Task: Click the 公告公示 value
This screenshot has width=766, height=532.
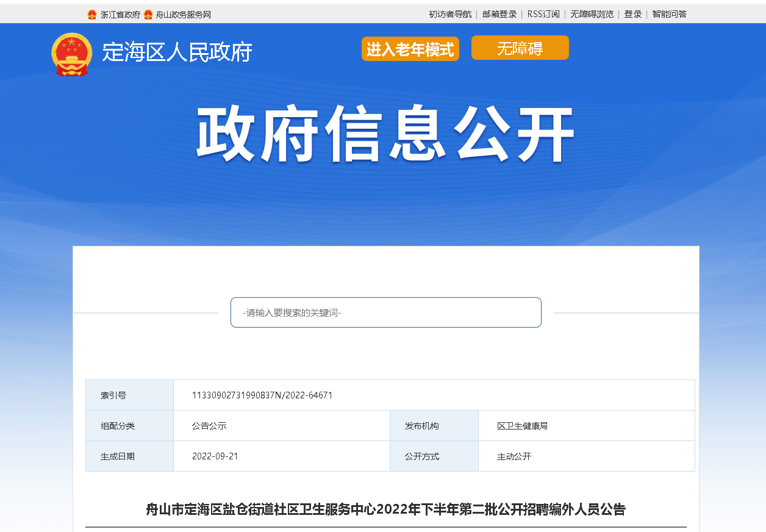Action: point(209,426)
